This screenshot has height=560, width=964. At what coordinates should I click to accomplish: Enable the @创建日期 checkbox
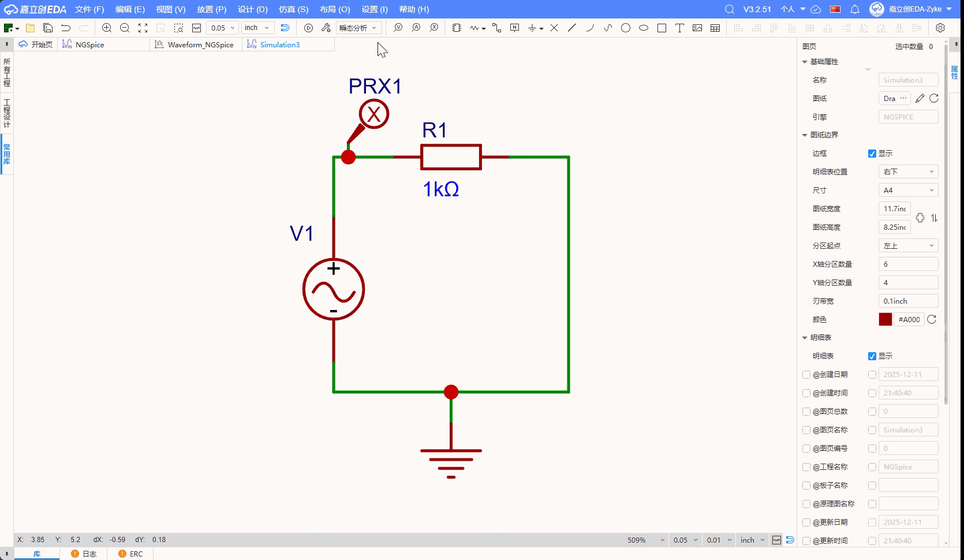tap(806, 375)
